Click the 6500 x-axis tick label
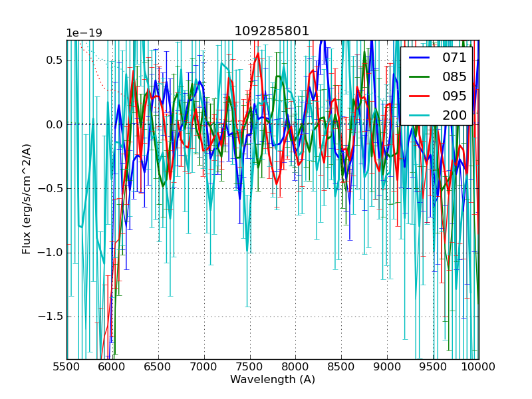Screen dimensions: 532x399 pos(158,366)
